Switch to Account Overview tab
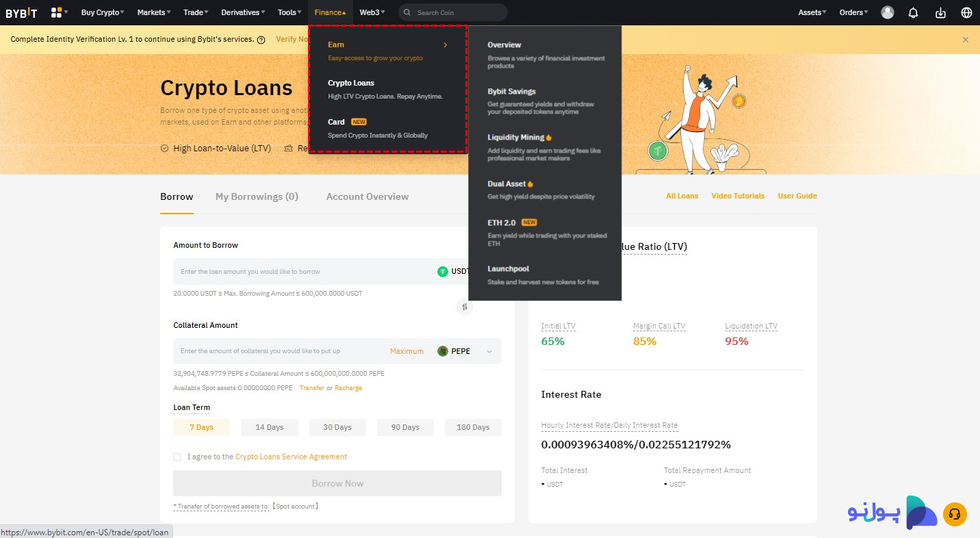 [367, 196]
